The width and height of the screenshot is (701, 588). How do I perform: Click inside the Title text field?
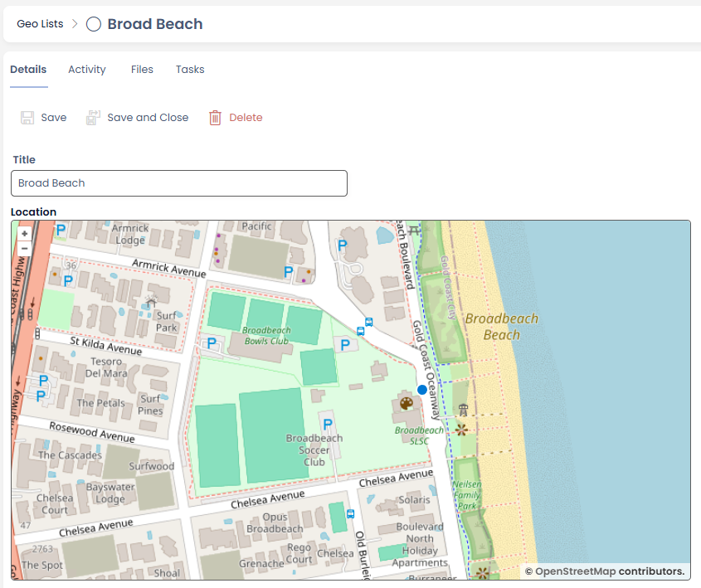(x=178, y=183)
